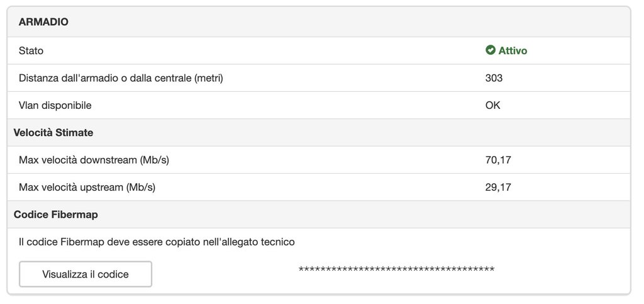Select the distance value 303
This screenshot has width=644, height=304.
click(x=494, y=78)
